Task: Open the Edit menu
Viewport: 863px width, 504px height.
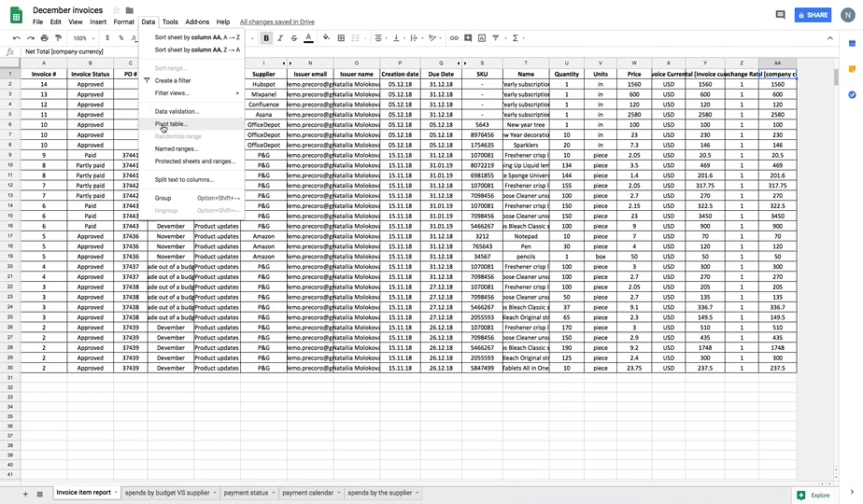Action: coord(56,22)
